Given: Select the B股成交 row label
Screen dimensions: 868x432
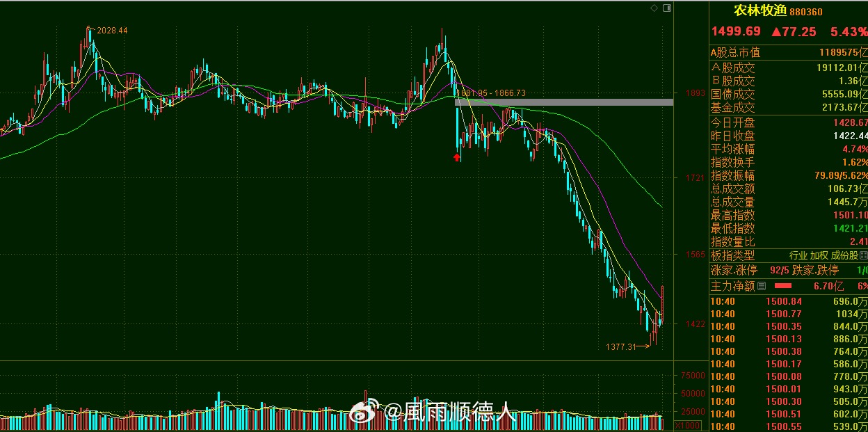Looking at the screenshot, I should (x=732, y=81).
